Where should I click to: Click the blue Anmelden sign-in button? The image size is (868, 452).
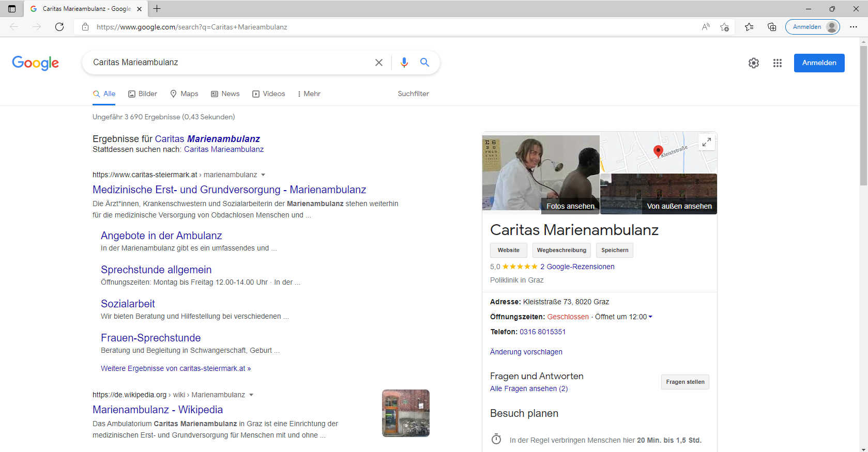click(819, 63)
